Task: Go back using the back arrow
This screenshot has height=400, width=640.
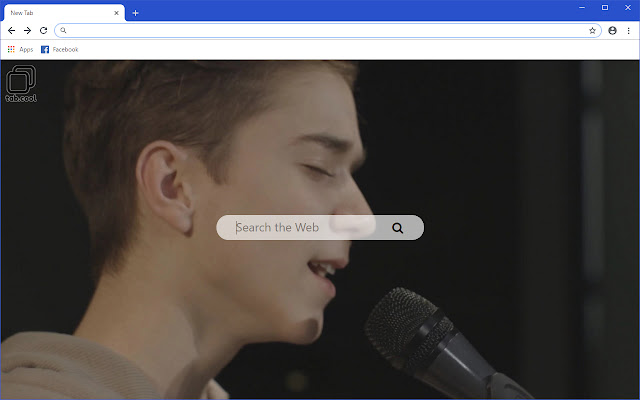Action: [x=11, y=30]
